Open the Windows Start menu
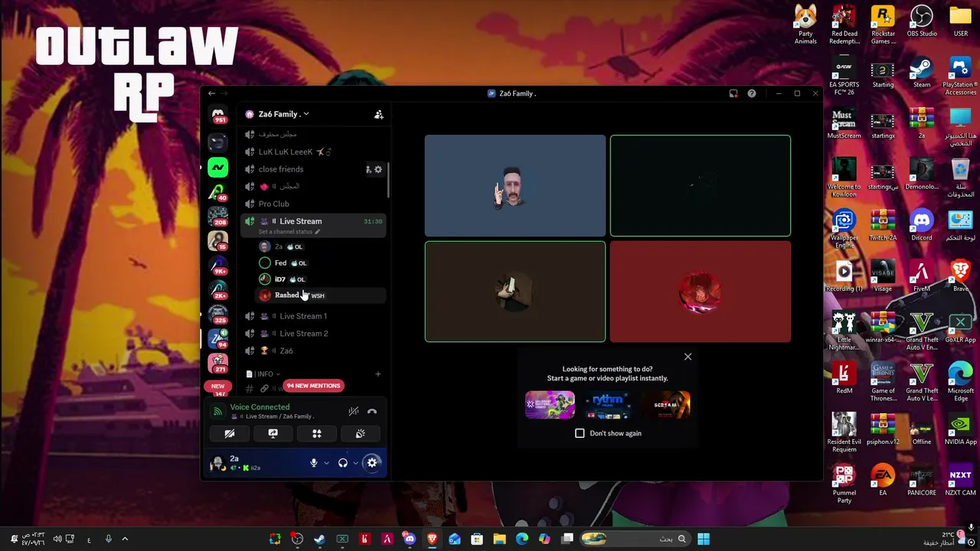 pyautogui.click(x=704, y=539)
